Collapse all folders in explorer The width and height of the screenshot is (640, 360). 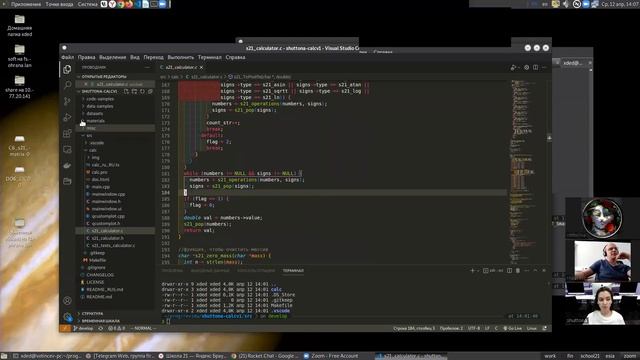tap(150, 91)
